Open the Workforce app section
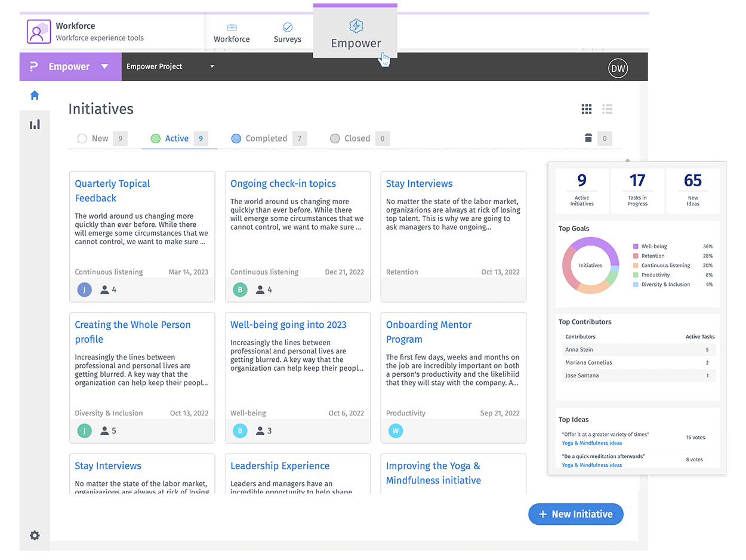The height and width of the screenshot is (560, 746). pyautogui.click(x=232, y=32)
